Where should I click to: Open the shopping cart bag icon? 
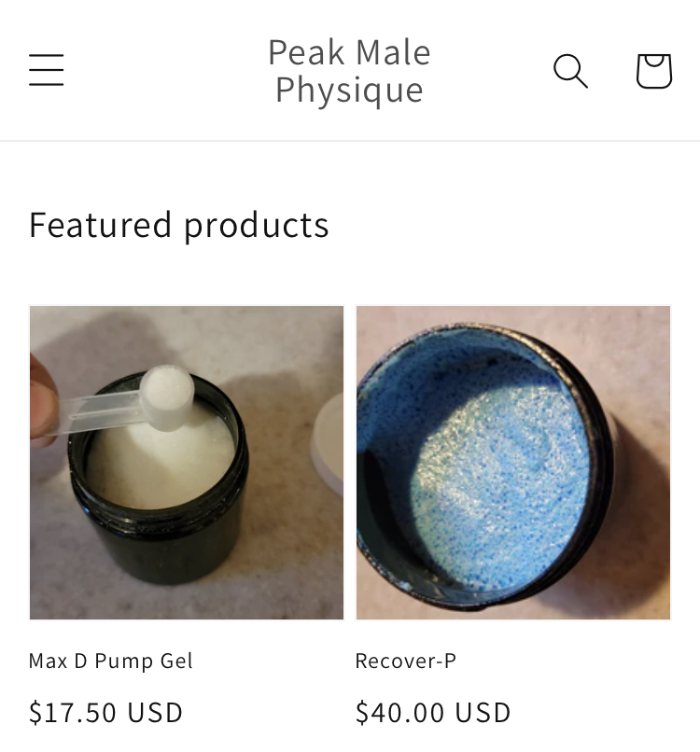coord(654,71)
